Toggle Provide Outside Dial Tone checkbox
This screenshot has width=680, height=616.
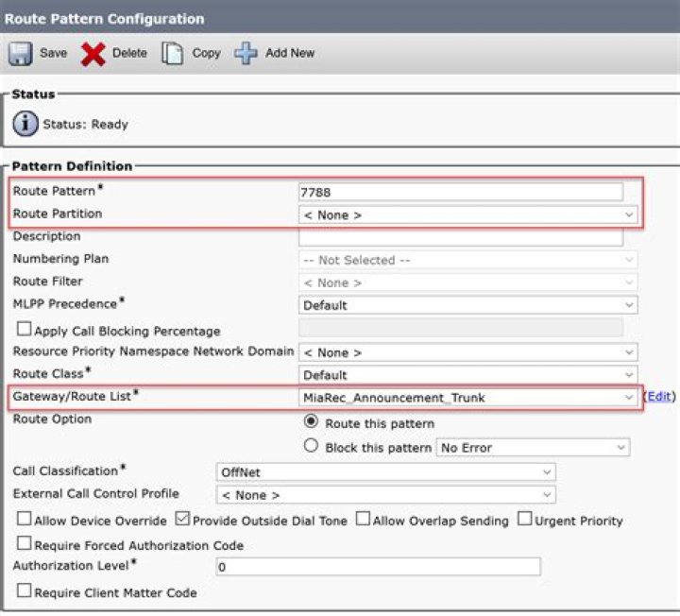pos(182,521)
